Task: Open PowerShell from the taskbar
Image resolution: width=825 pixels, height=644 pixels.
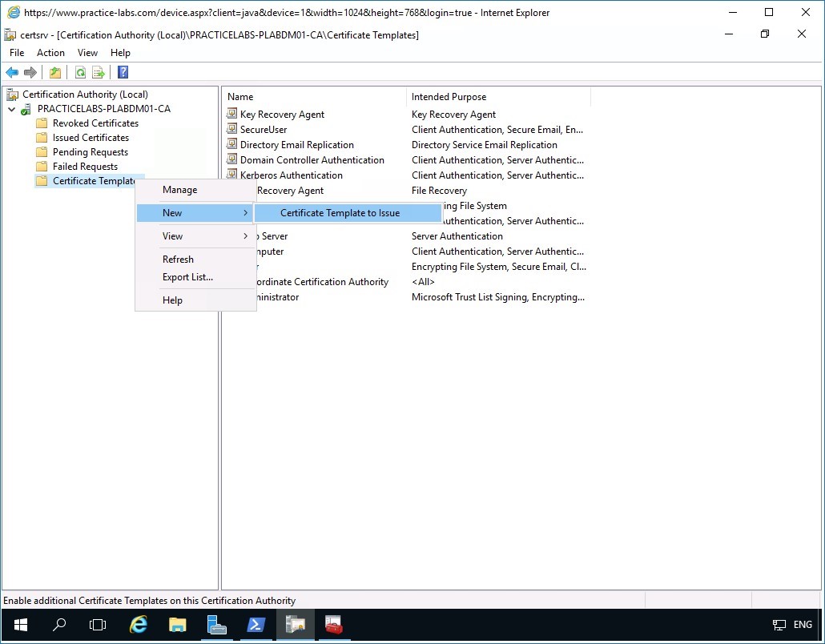Action: pyautogui.click(x=256, y=625)
